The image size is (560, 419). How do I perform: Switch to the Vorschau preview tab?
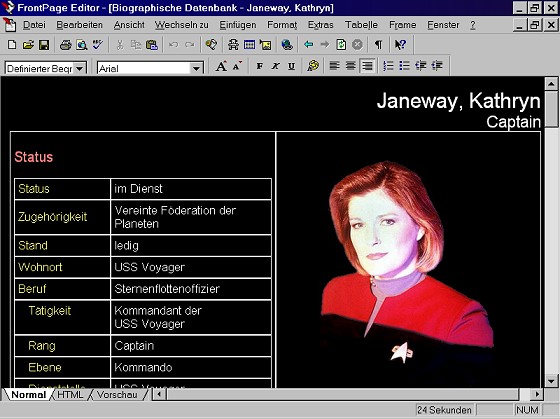point(117,395)
